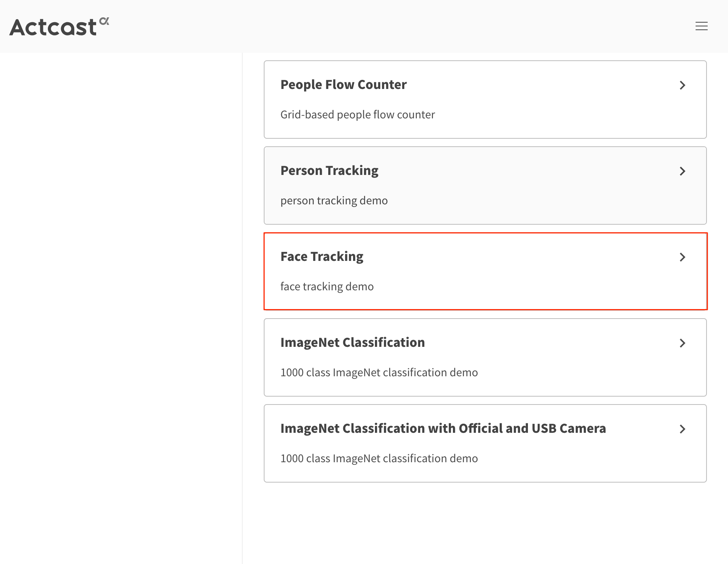Click the Face Tracking chevron arrow

click(682, 257)
